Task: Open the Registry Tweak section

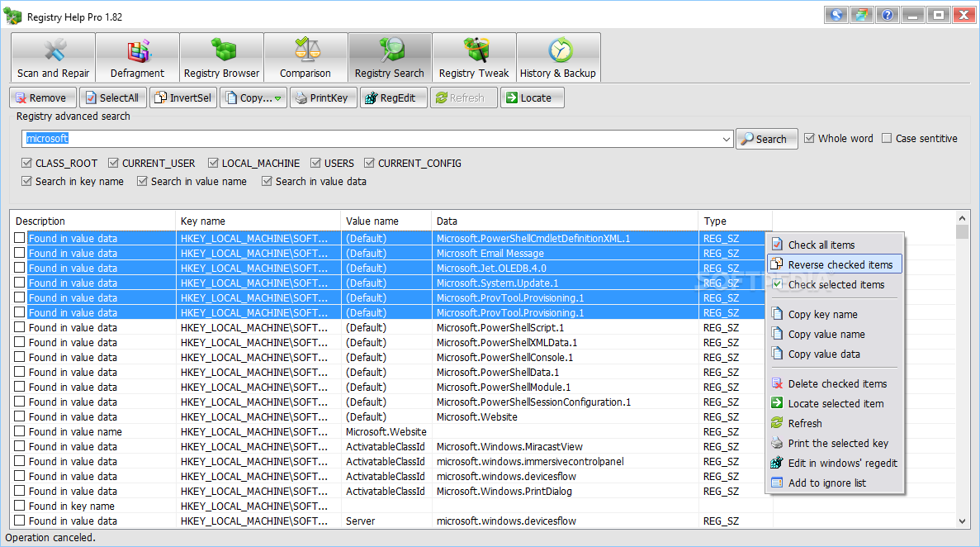Action: point(474,58)
